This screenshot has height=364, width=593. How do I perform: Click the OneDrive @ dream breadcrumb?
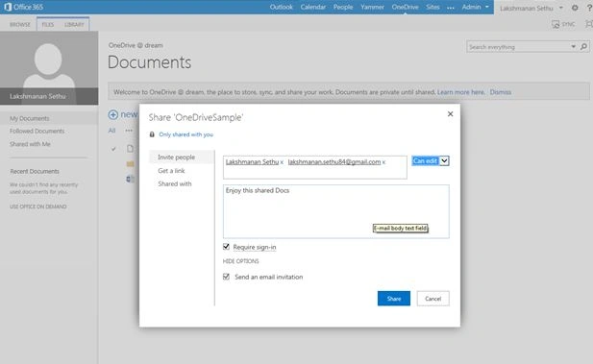tap(136, 45)
